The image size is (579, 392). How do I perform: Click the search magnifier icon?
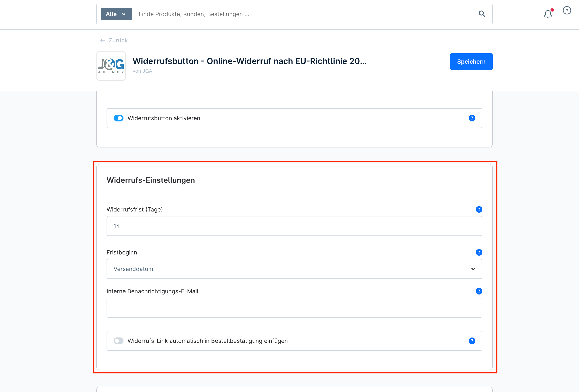coord(482,14)
